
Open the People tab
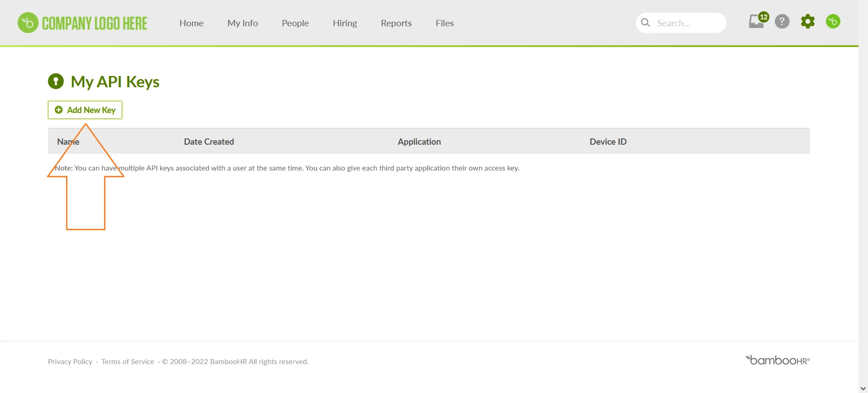pyautogui.click(x=295, y=23)
